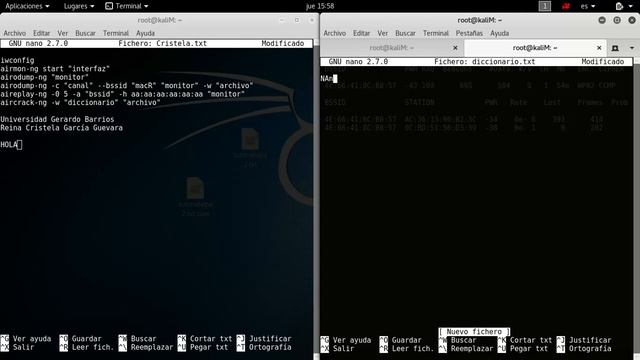
Task: Expand the tab list dropdown arrow in right terminal
Action: pos(632,48)
